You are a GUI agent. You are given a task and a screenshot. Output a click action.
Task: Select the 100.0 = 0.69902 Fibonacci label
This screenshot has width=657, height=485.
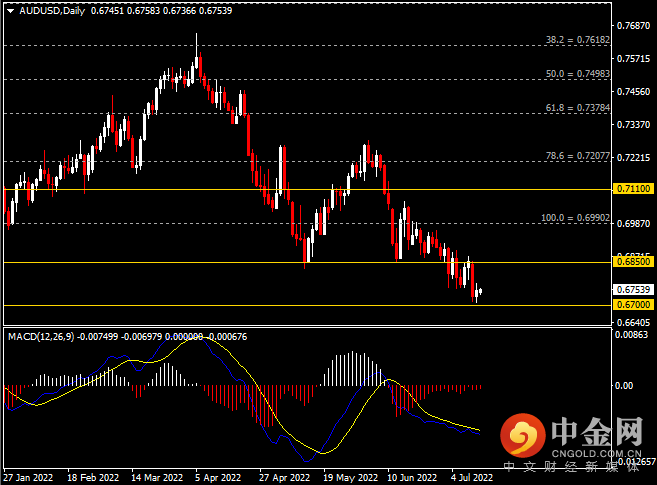pos(575,218)
